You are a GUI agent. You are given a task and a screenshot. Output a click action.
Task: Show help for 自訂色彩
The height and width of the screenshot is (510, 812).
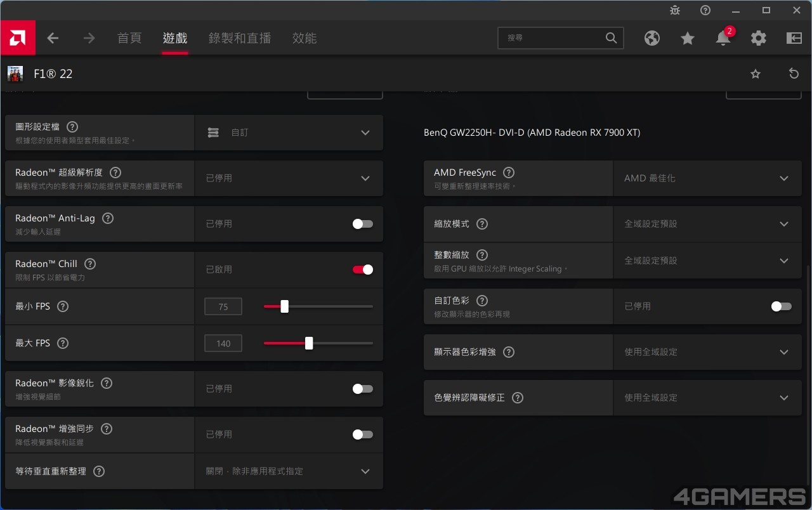pos(482,301)
